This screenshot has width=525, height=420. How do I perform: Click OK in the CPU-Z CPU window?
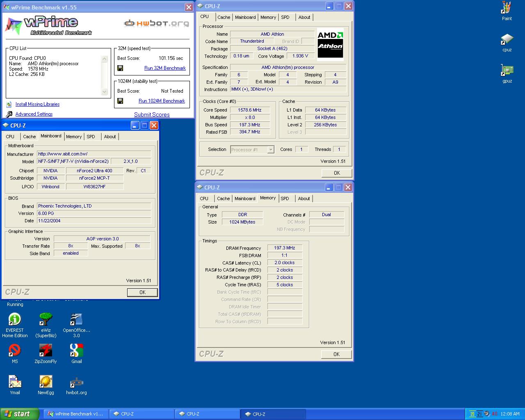click(337, 173)
